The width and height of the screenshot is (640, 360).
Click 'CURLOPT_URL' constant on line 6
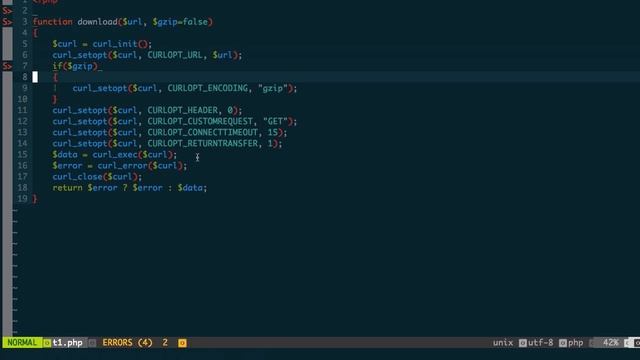pyautogui.click(x=175, y=55)
